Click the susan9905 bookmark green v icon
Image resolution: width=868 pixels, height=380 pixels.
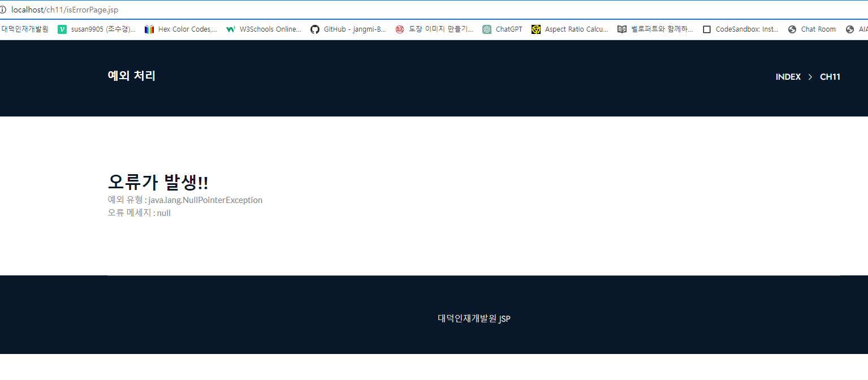pyautogui.click(x=62, y=29)
